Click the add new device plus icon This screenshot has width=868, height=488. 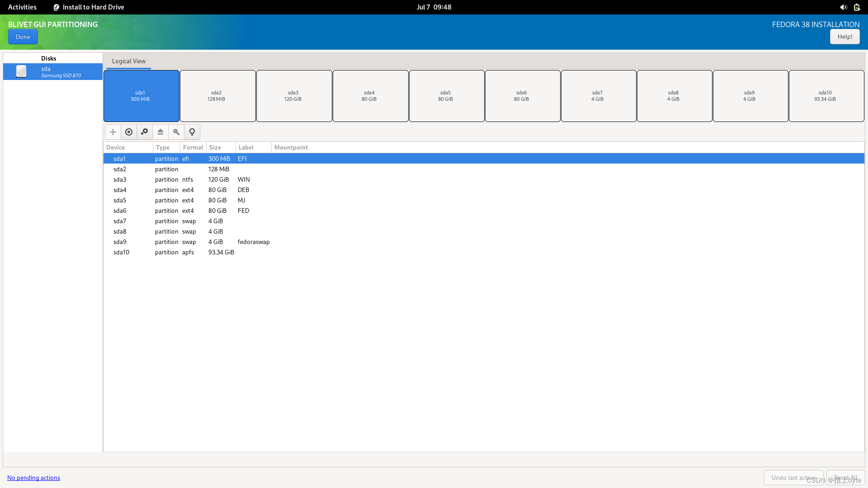(113, 132)
